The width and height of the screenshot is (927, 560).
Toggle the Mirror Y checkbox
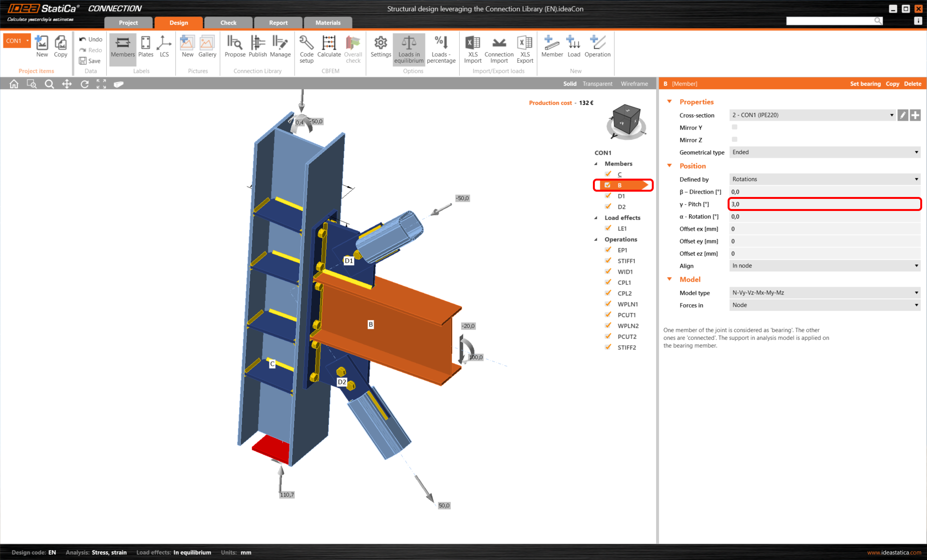pyautogui.click(x=734, y=127)
